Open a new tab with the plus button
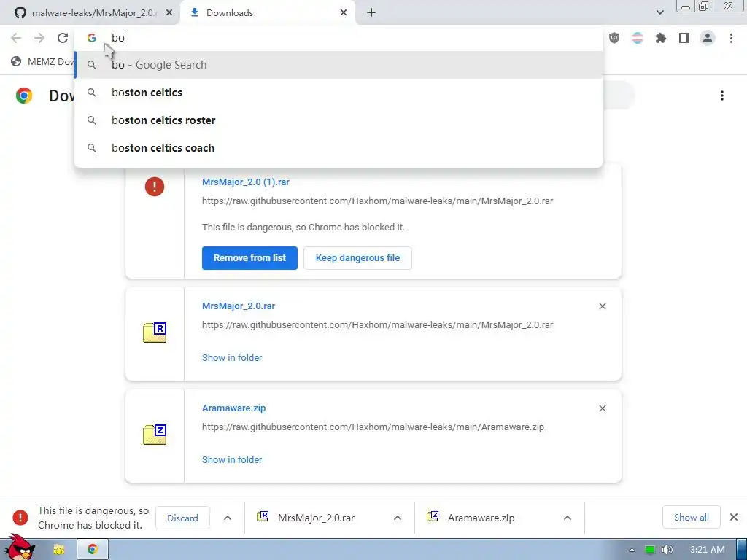 371,13
